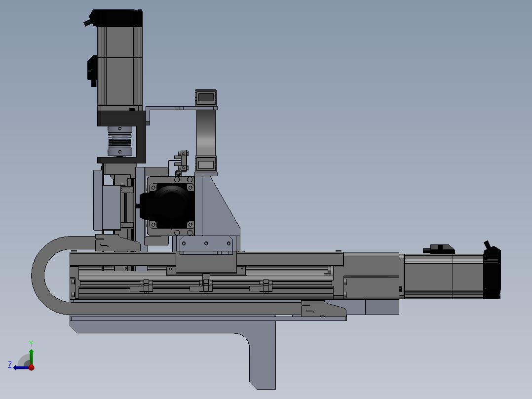Image resolution: width=532 pixels, height=399 pixels.
Task: Select the black encoder cap on horizontal motor
Action: point(492,274)
